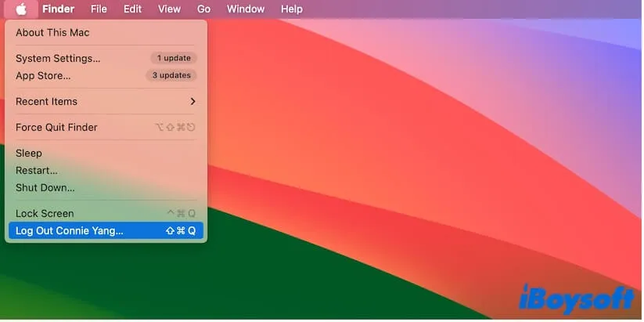644x322 pixels.
Task: Open the View menu
Action: pos(169,9)
